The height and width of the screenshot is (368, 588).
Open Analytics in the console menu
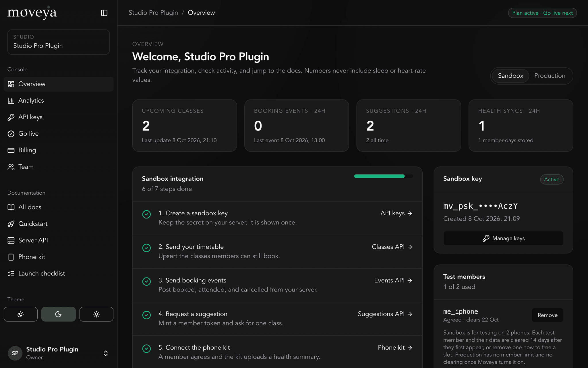(59, 101)
